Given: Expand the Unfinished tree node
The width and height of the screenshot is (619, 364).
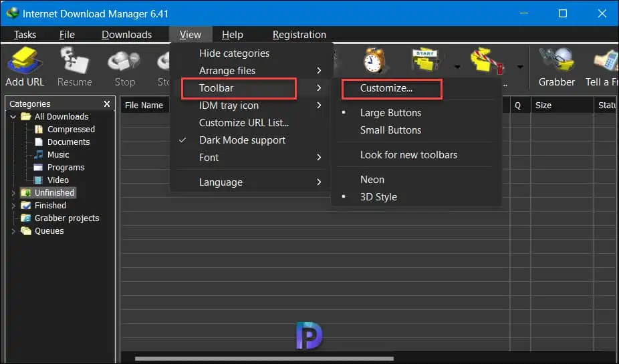Looking at the screenshot, I should [13, 193].
